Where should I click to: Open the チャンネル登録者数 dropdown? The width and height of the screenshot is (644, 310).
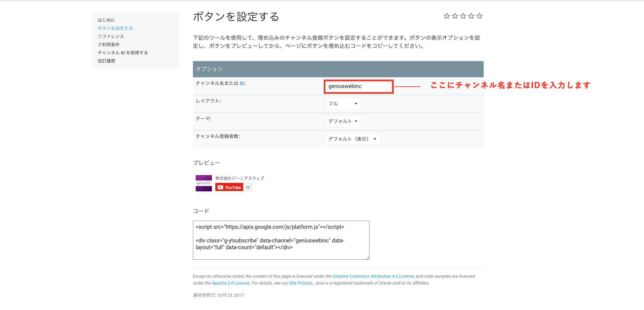(x=353, y=139)
